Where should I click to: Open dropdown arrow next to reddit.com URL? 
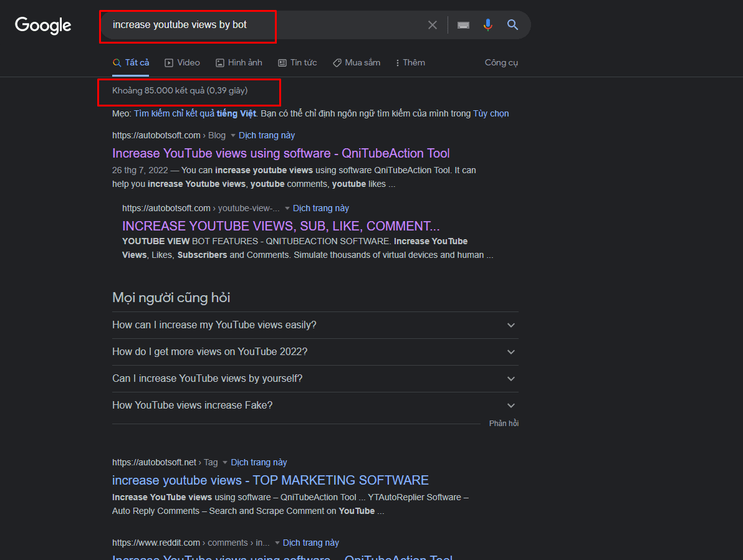(x=277, y=543)
